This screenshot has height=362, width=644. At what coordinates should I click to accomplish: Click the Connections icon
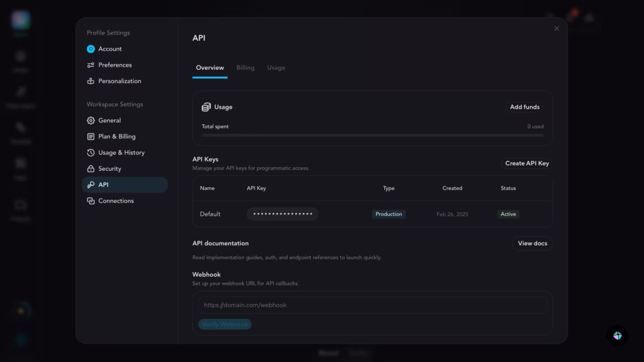click(x=91, y=201)
